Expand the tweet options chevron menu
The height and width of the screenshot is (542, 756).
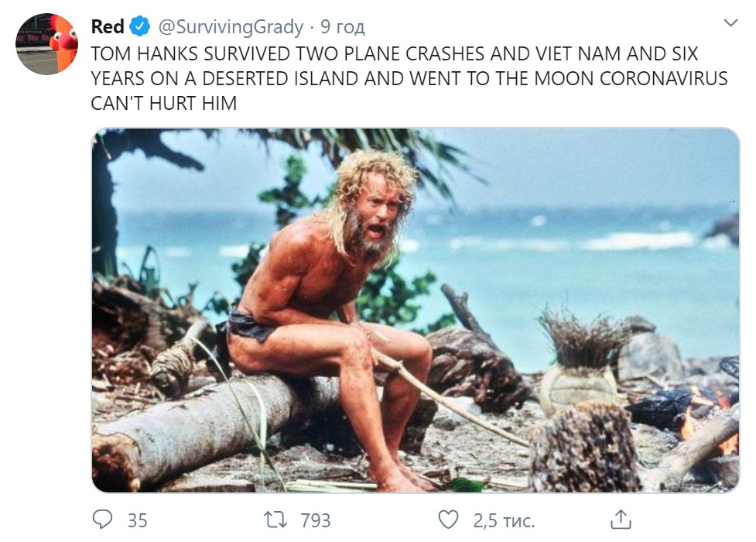pos(730,24)
